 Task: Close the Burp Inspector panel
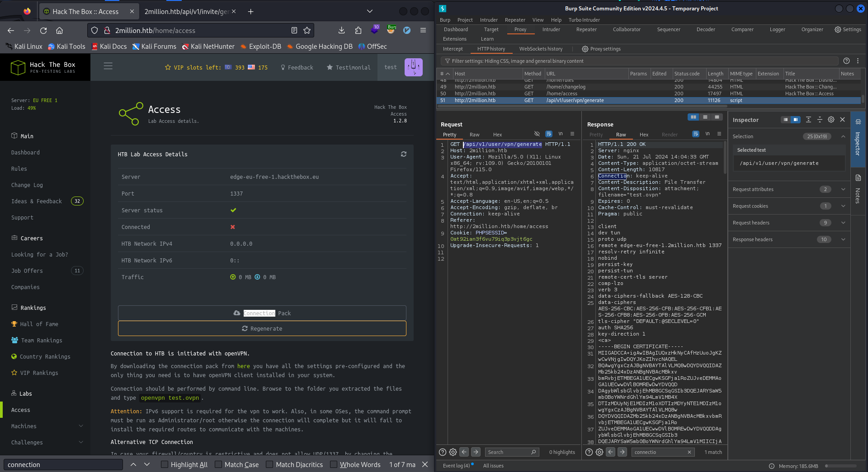coord(842,120)
